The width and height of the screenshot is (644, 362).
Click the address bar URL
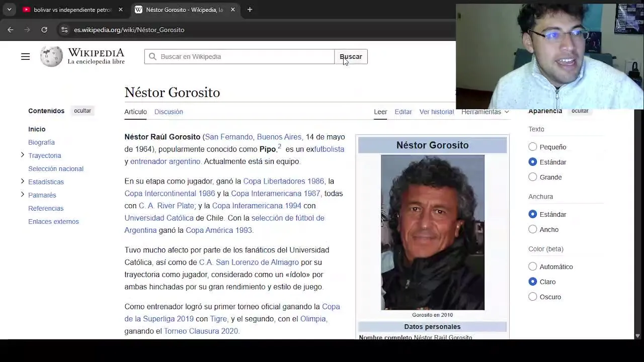(129, 30)
